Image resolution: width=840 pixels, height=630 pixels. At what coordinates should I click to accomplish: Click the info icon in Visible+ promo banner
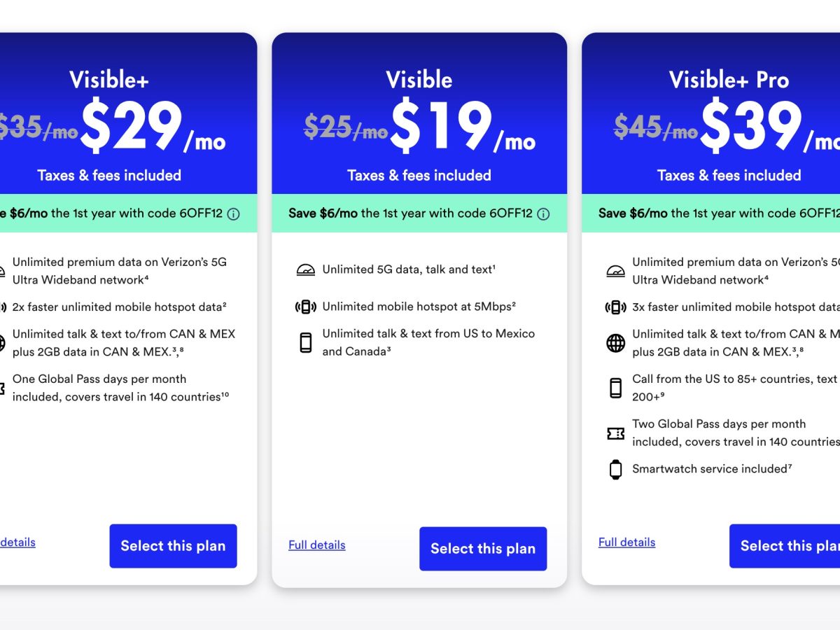234,214
